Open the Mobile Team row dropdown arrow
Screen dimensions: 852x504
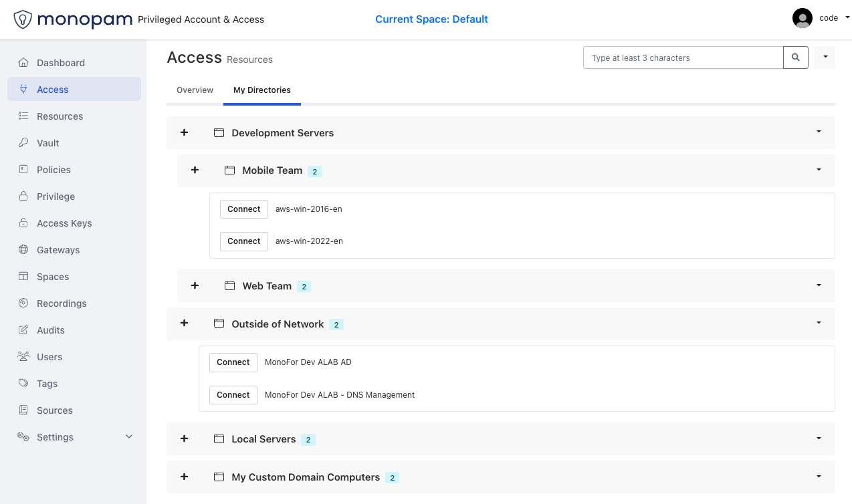819,170
